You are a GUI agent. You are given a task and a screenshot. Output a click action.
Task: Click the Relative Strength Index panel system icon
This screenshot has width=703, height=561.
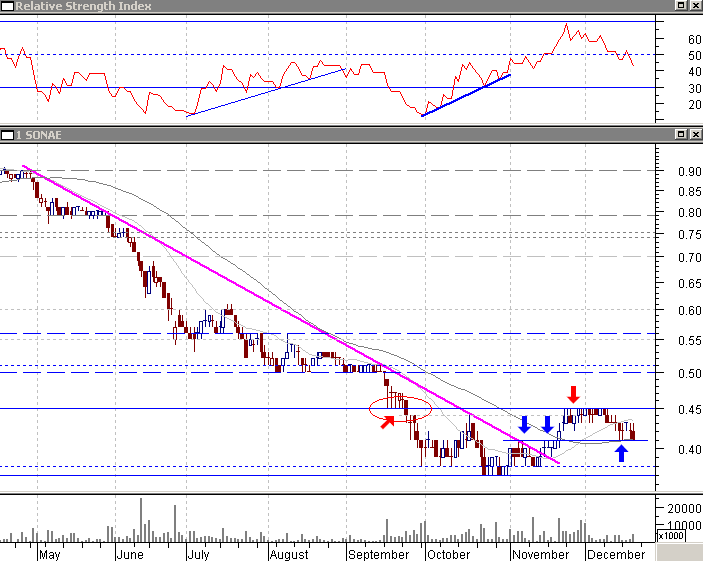7,6
